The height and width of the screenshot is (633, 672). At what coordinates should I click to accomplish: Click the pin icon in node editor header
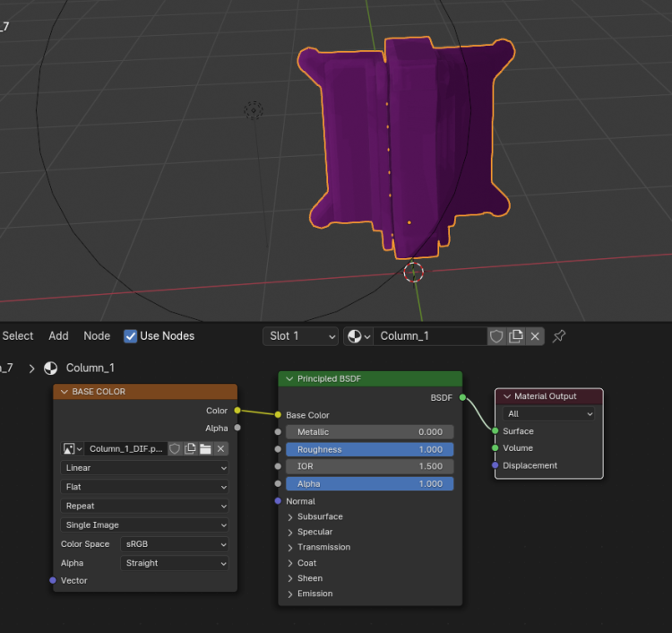[559, 336]
